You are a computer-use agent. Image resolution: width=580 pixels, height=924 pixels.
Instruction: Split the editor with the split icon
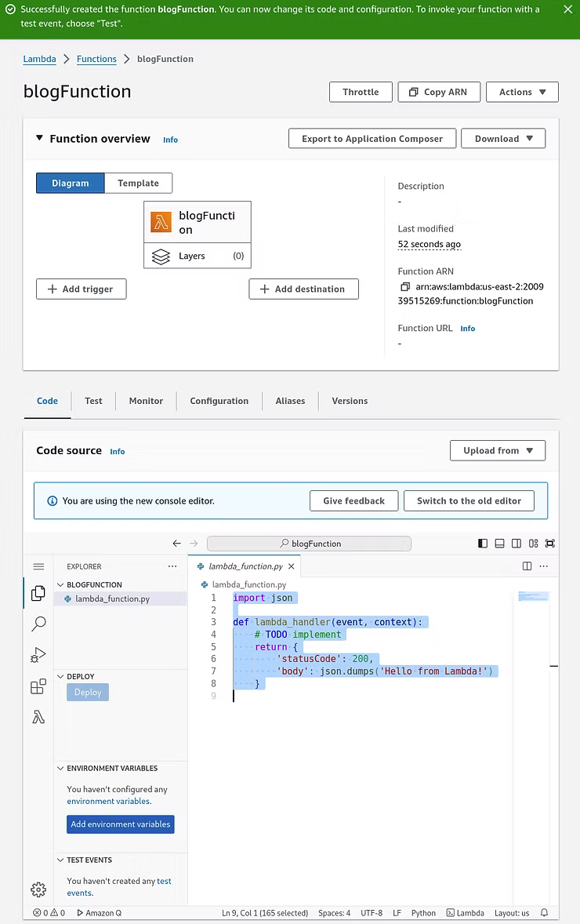(x=527, y=566)
